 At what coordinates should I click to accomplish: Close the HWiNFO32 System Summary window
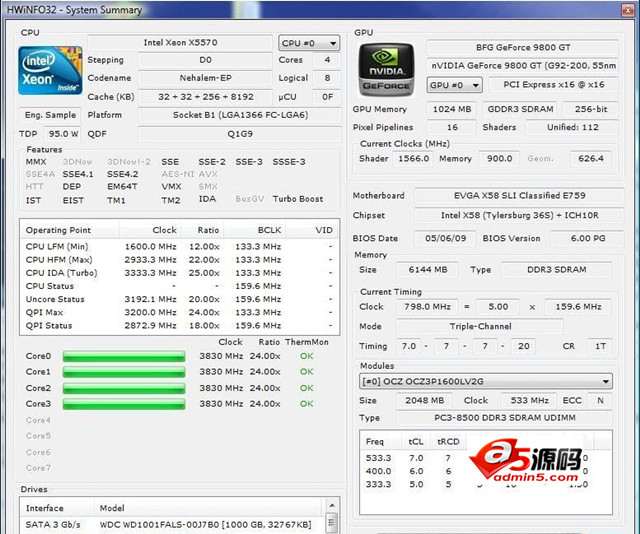(x=627, y=10)
